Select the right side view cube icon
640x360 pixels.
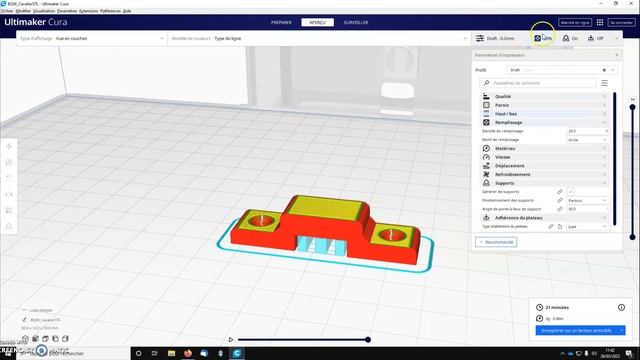click(x=65, y=339)
